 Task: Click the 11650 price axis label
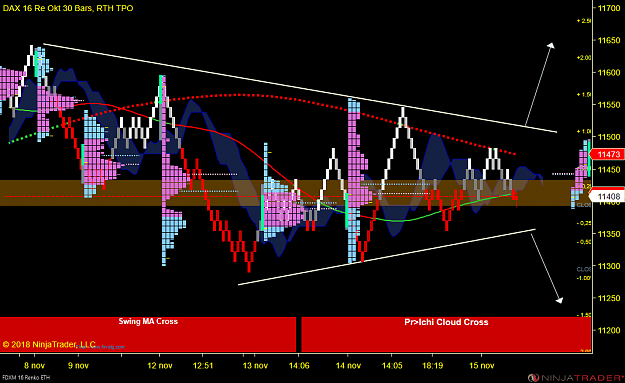609,41
